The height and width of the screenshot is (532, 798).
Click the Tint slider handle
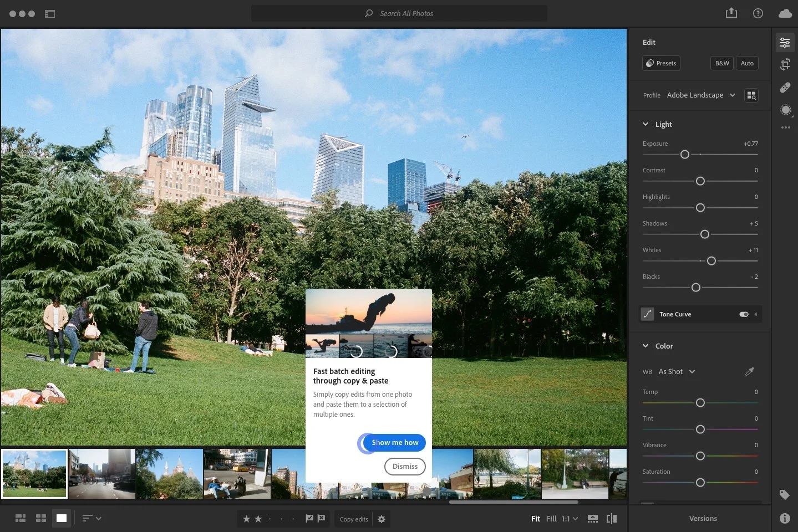tap(700, 429)
